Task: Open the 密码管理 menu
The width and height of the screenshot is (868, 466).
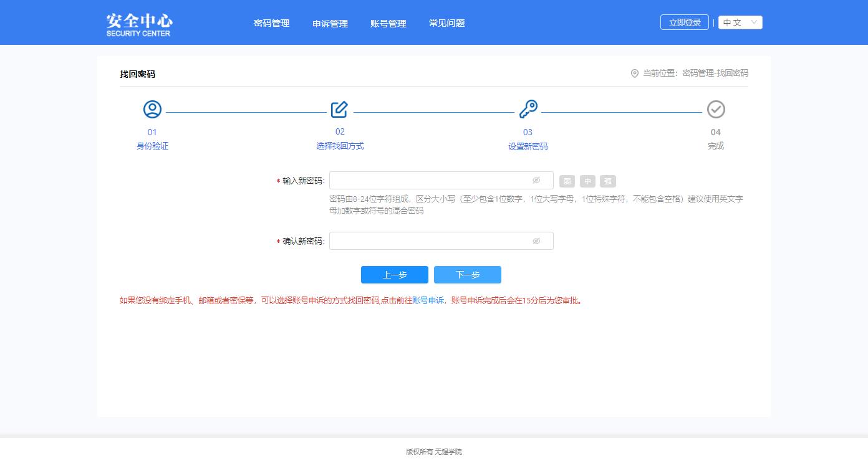Action: pos(271,23)
